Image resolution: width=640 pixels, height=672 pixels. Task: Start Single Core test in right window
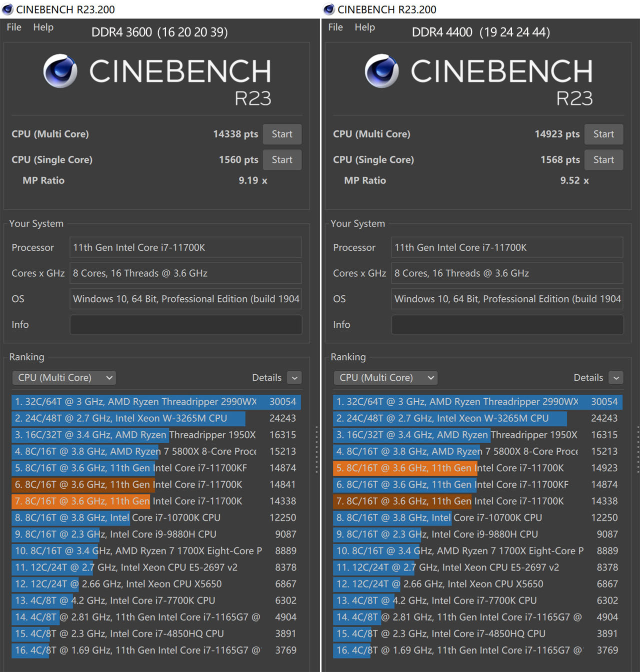click(603, 160)
